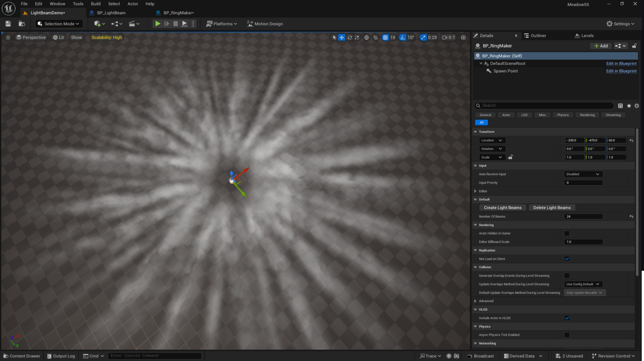Click the viewport layout grid icon
The image size is (644, 361).
coord(463,37)
